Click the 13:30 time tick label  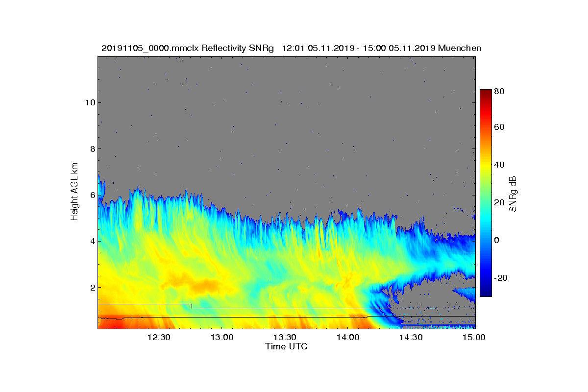tap(285, 337)
